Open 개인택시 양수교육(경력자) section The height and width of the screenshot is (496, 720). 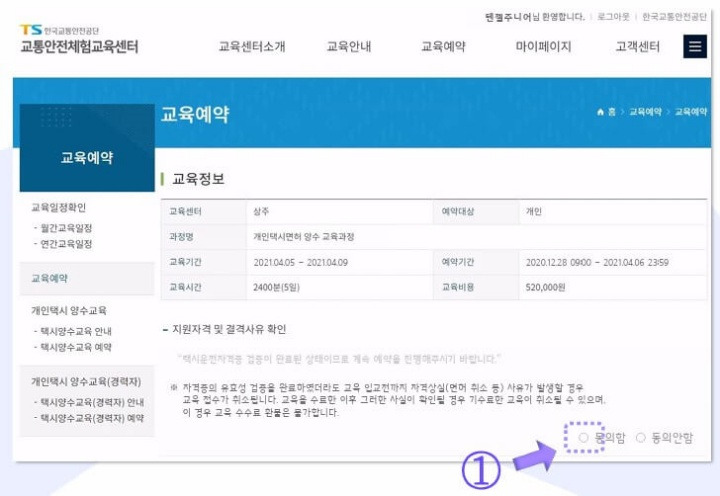pyautogui.click(x=86, y=382)
